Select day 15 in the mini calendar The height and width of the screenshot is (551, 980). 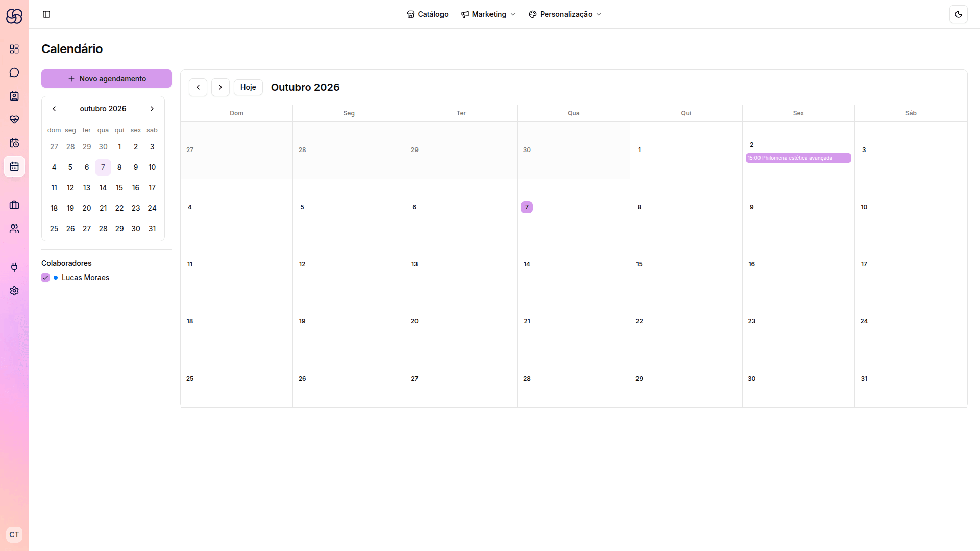tap(119, 188)
